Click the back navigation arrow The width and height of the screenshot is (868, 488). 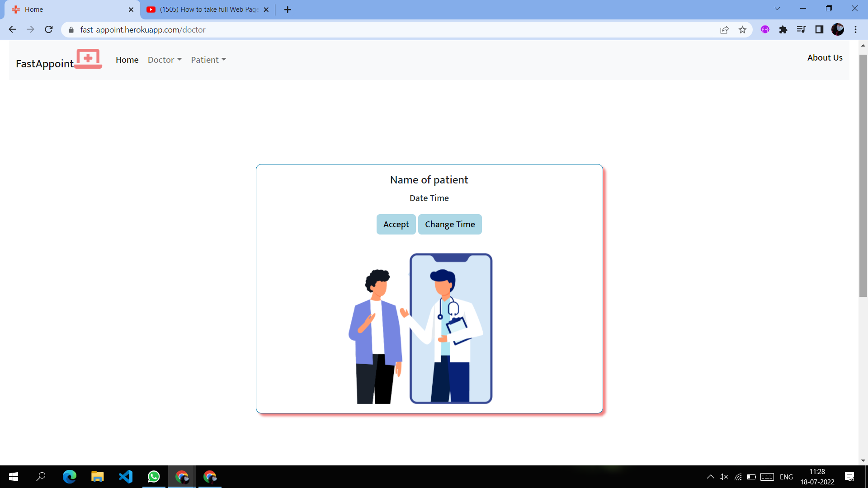[x=12, y=29]
